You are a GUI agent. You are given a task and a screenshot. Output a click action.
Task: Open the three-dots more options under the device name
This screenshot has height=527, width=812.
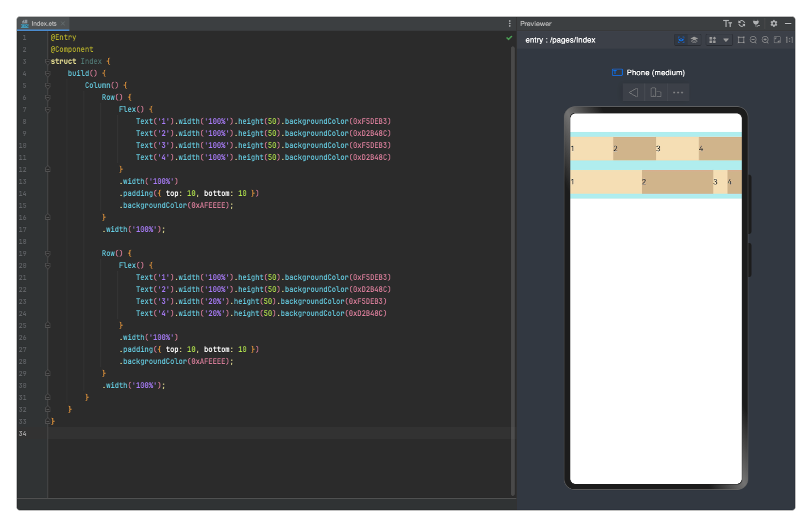(x=678, y=92)
